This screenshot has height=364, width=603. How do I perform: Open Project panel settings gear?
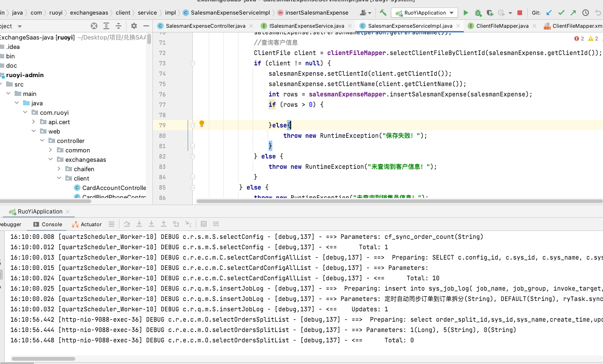click(134, 26)
